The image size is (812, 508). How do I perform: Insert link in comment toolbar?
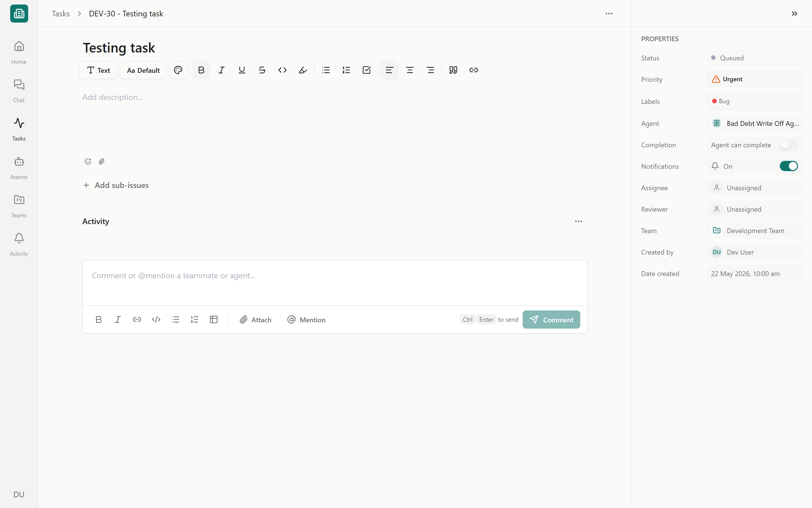[137, 319]
